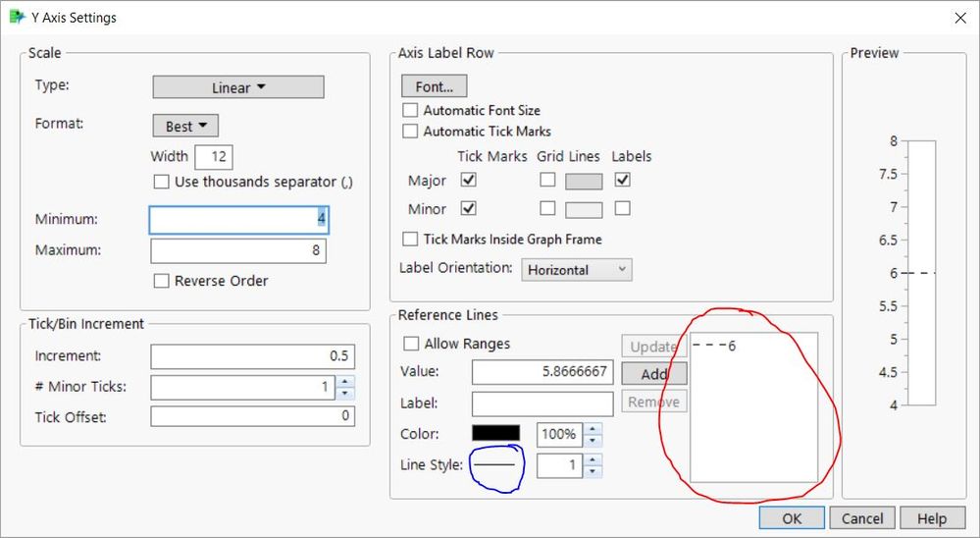
Task: Decrease # Minor Ticks with down arrow
Action: coord(345,394)
